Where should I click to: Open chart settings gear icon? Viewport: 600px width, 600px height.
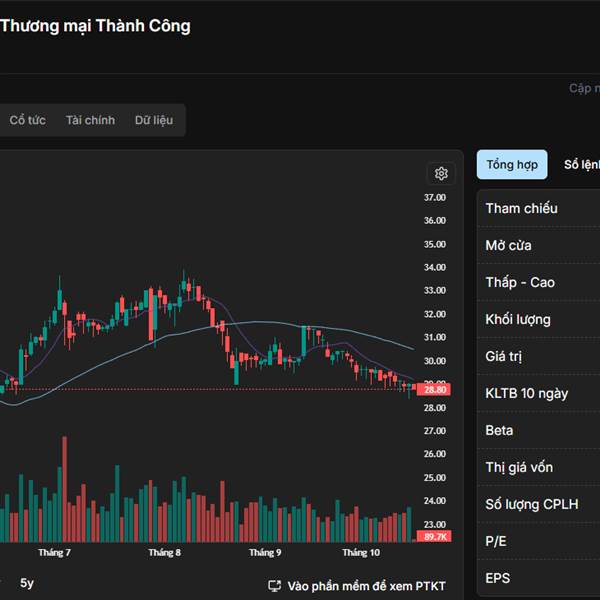tap(441, 173)
